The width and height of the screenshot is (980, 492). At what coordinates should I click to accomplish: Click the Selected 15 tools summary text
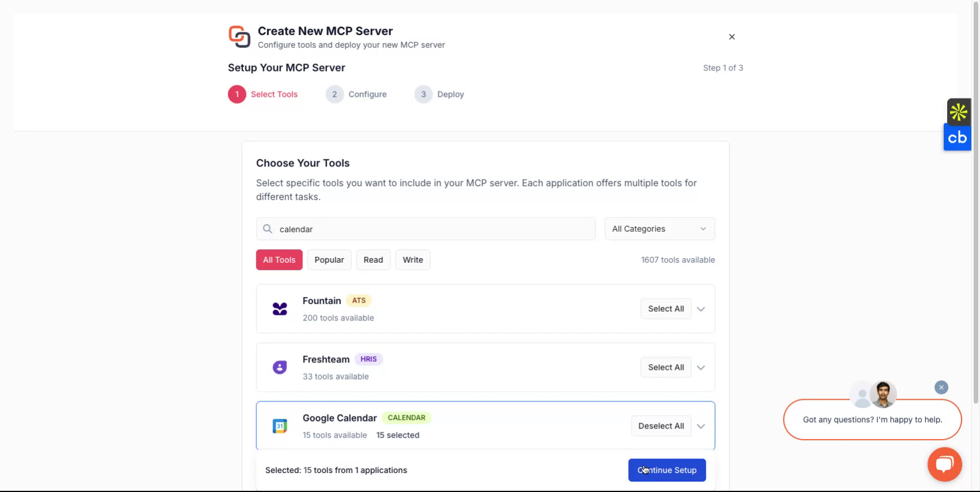pyautogui.click(x=336, y=470)
